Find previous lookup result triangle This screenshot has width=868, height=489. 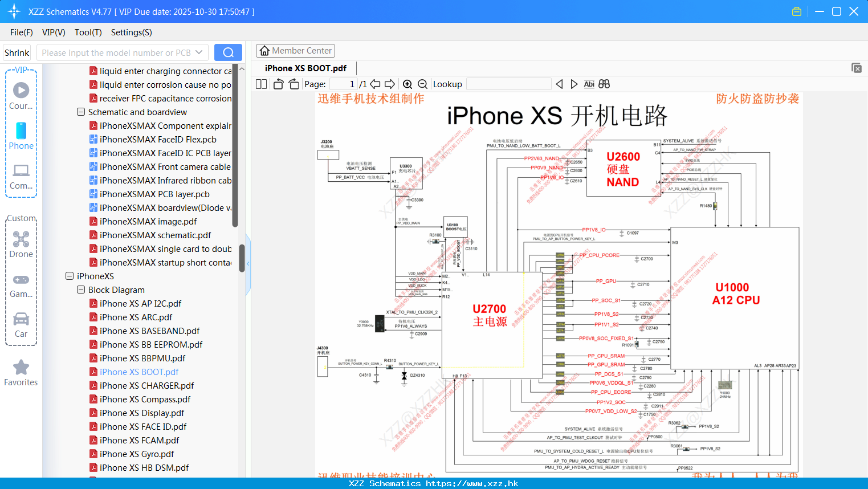point(559,84)
